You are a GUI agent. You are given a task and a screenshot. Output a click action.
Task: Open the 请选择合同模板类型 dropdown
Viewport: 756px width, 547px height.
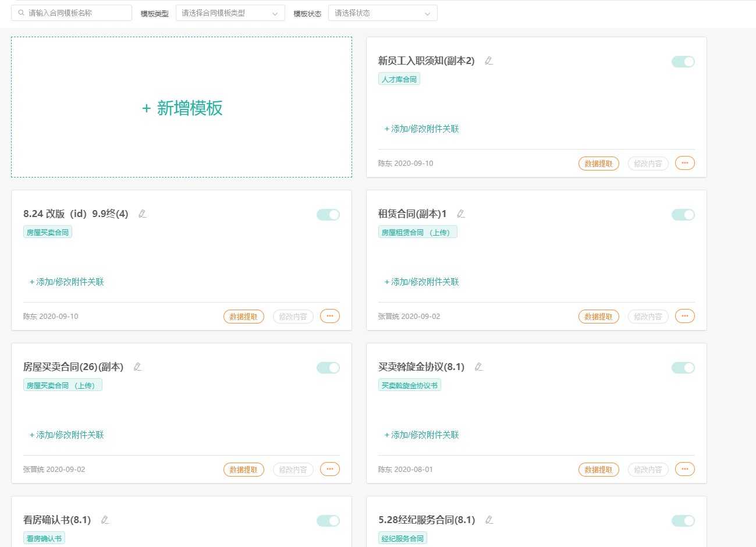pos(230,13)
